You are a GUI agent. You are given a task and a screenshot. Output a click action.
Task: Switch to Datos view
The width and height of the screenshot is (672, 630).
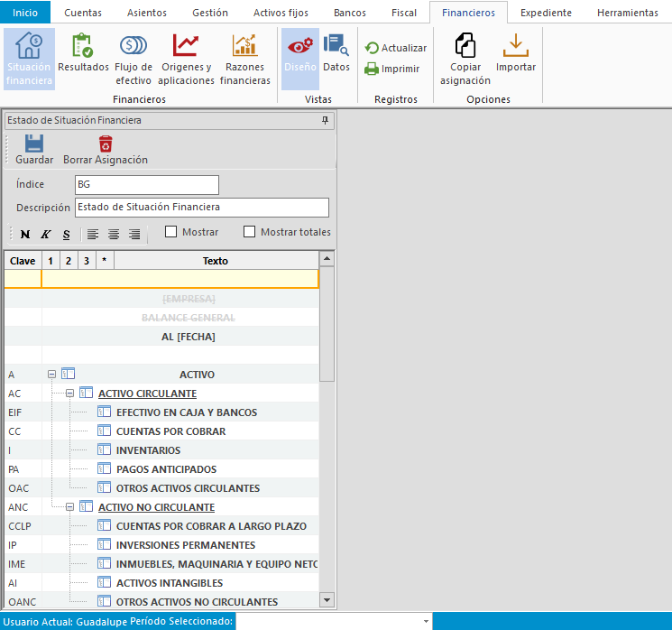[336, 54]
